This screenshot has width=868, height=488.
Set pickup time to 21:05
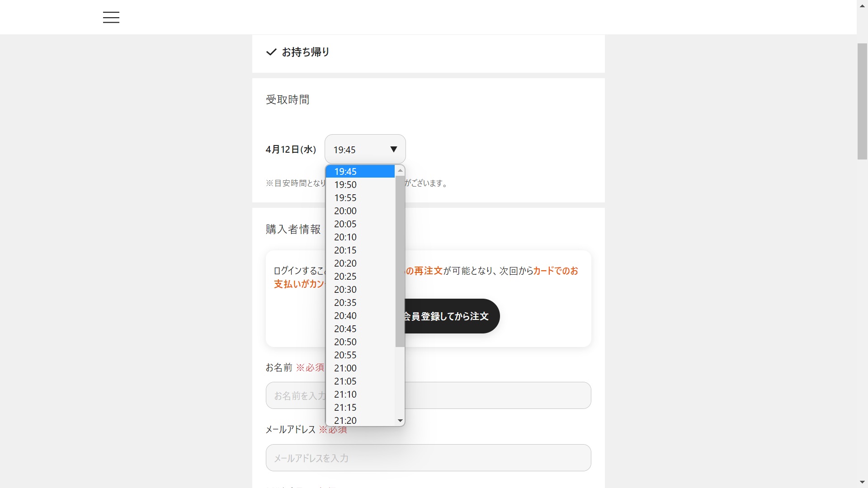(x=360, y=381)
